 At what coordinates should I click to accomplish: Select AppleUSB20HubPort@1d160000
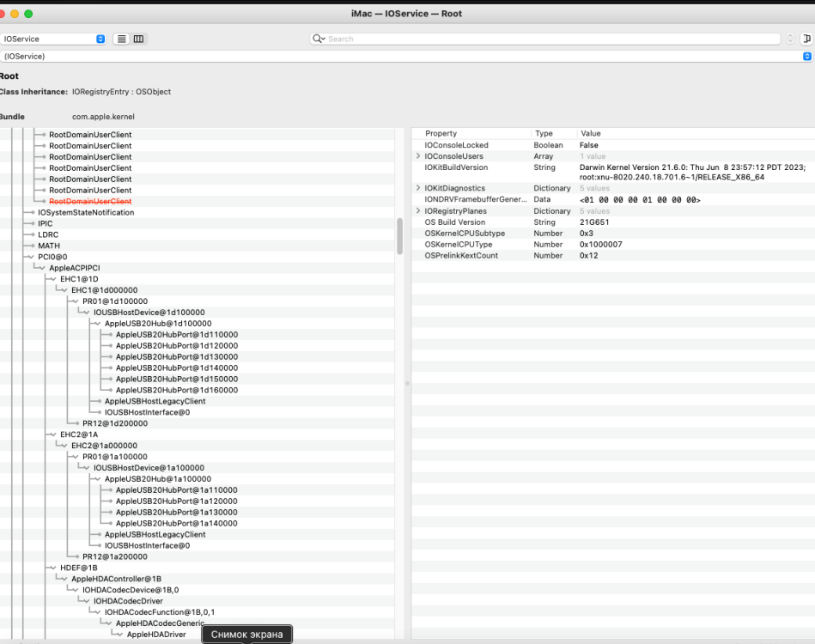[x=177, y=391]
